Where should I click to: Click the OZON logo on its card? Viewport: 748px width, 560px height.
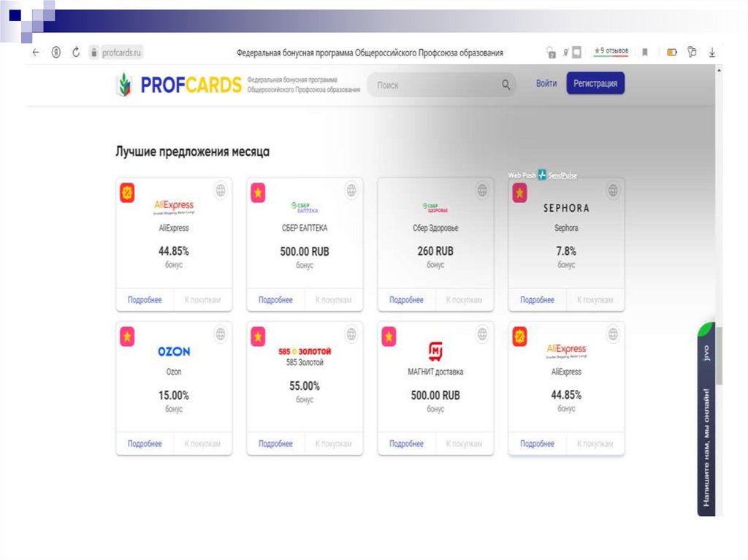(x=174, y=351)
